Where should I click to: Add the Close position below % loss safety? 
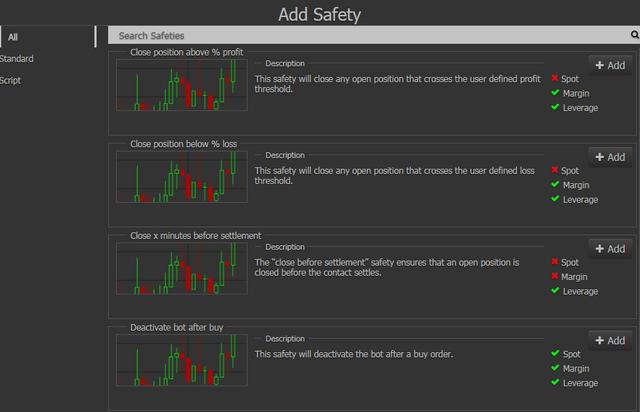click(610, 157)
